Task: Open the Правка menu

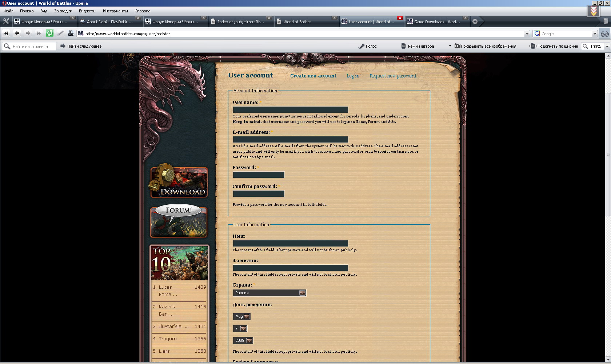Action: click(x=27, y=11)
